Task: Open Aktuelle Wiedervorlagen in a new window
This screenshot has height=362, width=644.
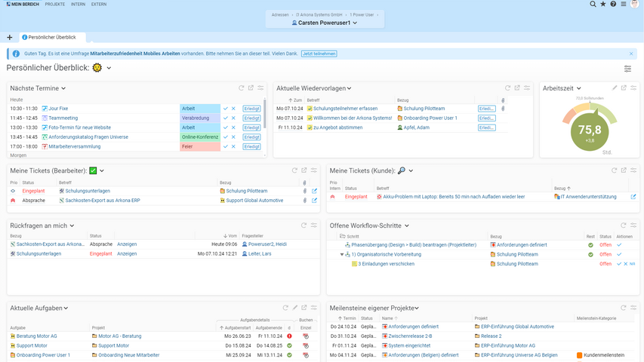Action: (517, 88)
